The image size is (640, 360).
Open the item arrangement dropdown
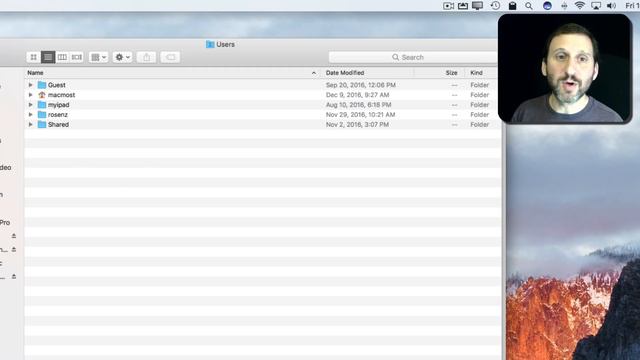coord(98,57)
